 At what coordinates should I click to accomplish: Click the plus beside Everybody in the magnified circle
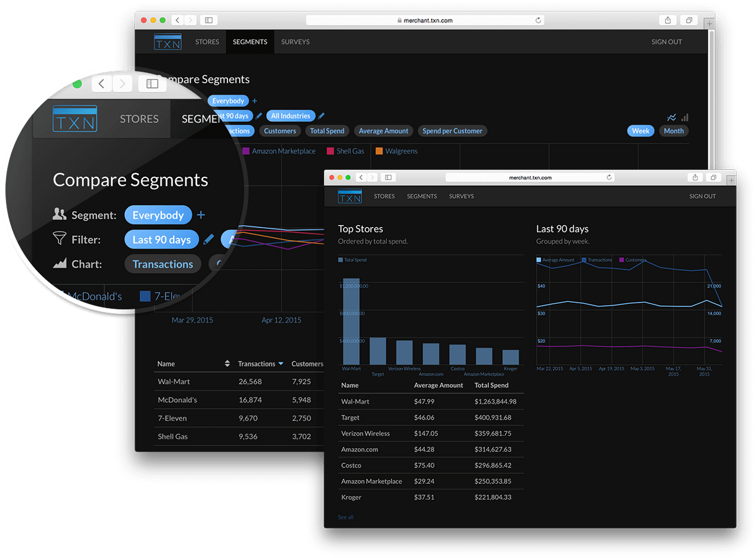201,215
